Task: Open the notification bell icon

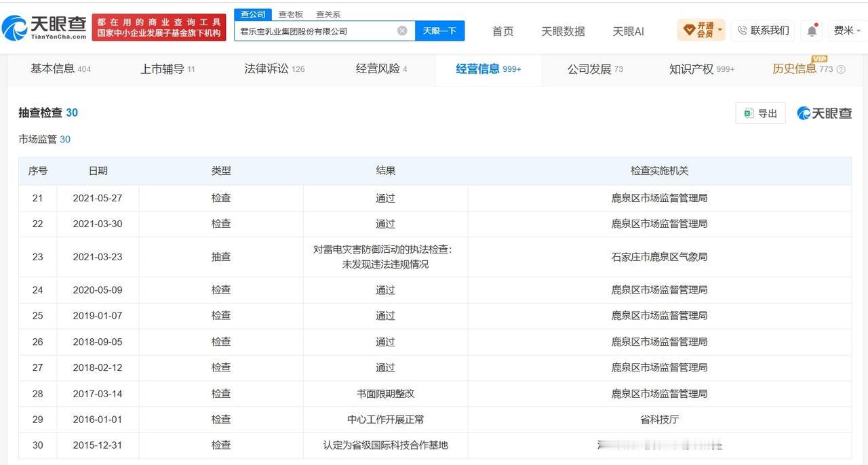Action: [x=812, y=31]
